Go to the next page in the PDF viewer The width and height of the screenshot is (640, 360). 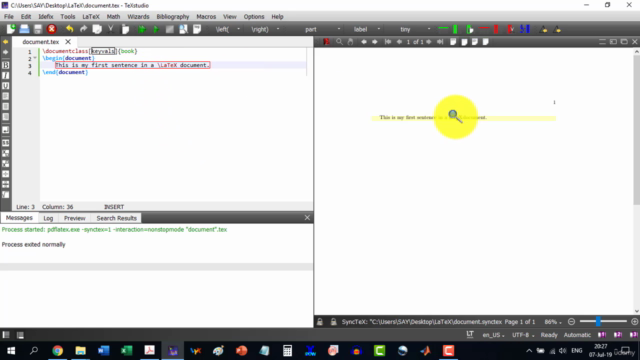[x=429, y=42]
